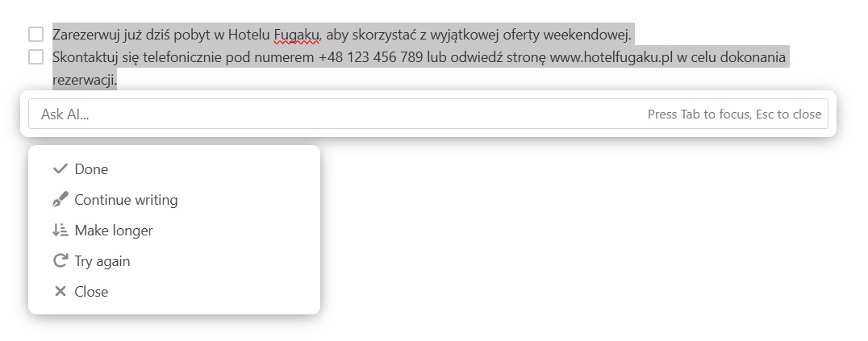Select the Done menu entry
This screenshot has height=341, width=868.
pos(173,168)
